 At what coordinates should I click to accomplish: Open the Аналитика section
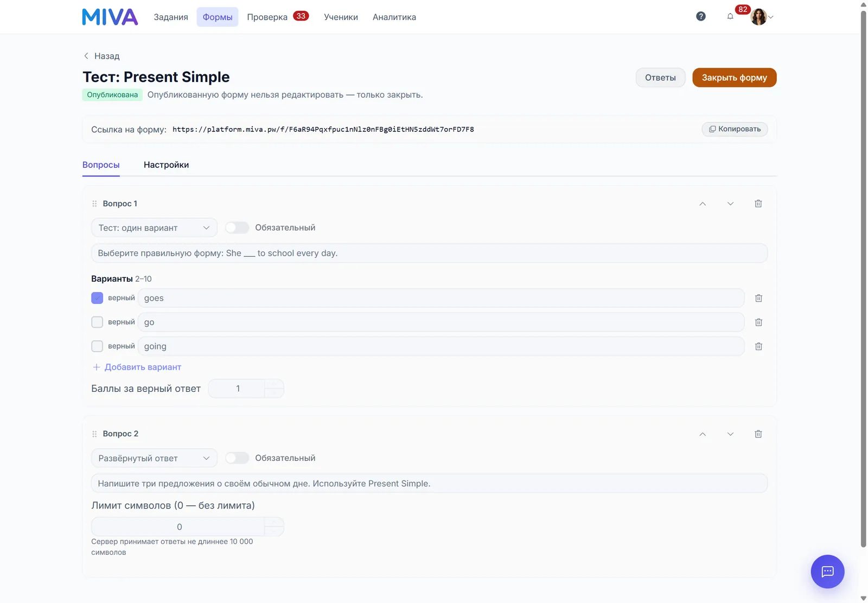[394, 17]
